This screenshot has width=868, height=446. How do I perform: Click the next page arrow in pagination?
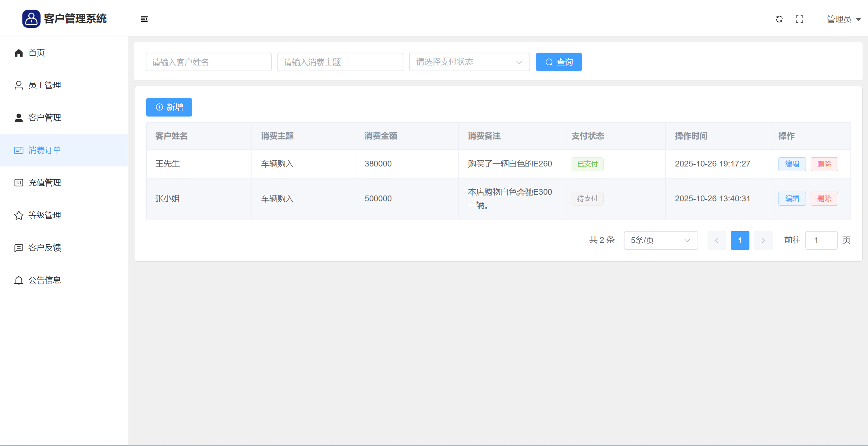pyautogui.click(x=763, y=240)
